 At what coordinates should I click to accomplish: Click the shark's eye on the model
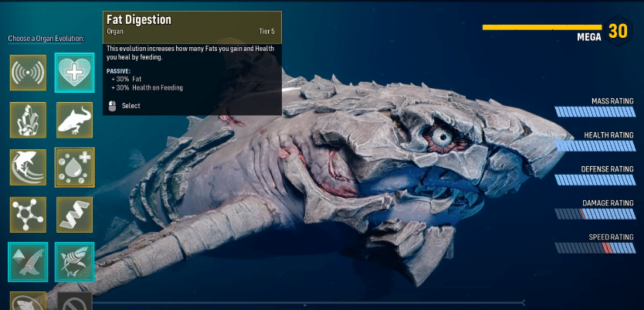(x=442, y=138)
